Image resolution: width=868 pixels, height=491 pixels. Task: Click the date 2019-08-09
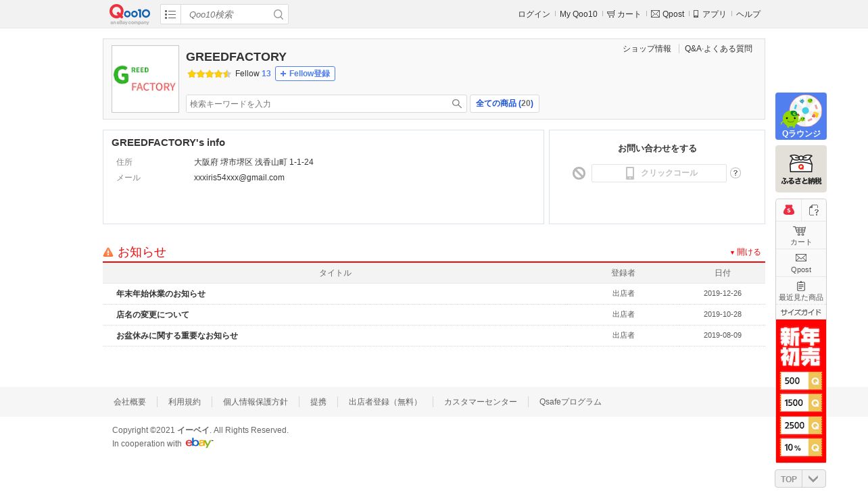(x=723, y=336)
